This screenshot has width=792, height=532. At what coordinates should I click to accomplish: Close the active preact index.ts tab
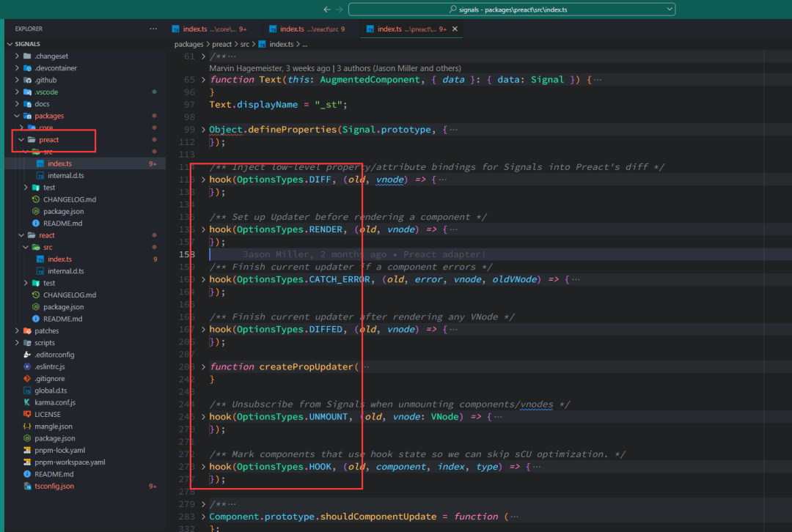click(x=455, y=29)
